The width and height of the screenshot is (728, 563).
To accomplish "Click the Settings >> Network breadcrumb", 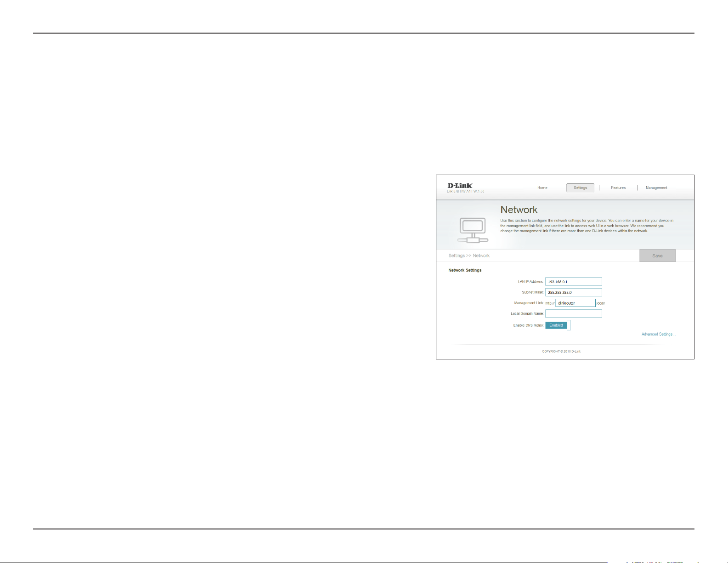I will click(x=469, y=256).
